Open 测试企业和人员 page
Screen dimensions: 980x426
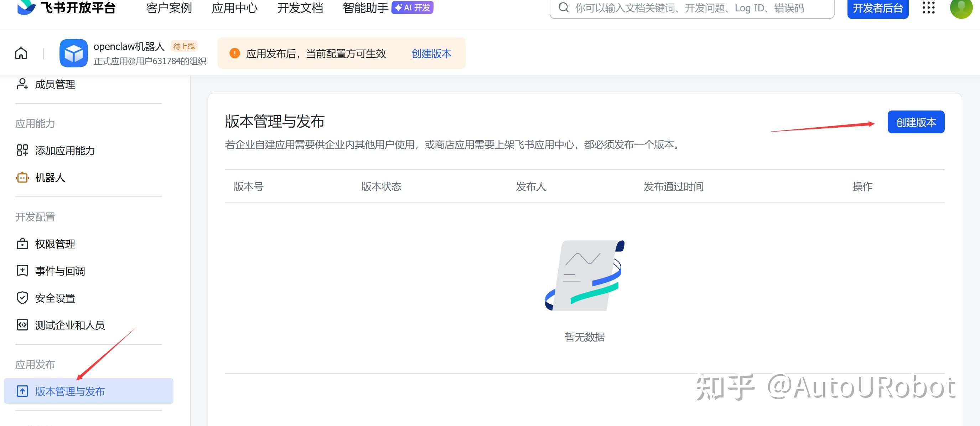coord(69,325)
